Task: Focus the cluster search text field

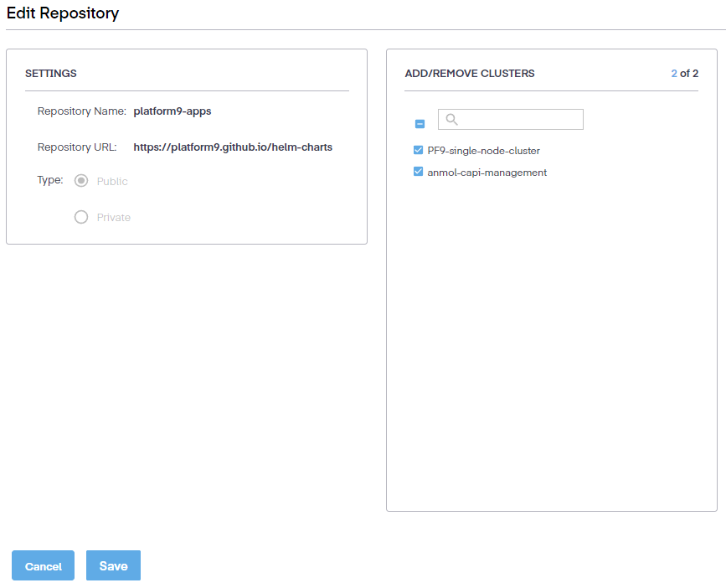Action: coord(519,120)
